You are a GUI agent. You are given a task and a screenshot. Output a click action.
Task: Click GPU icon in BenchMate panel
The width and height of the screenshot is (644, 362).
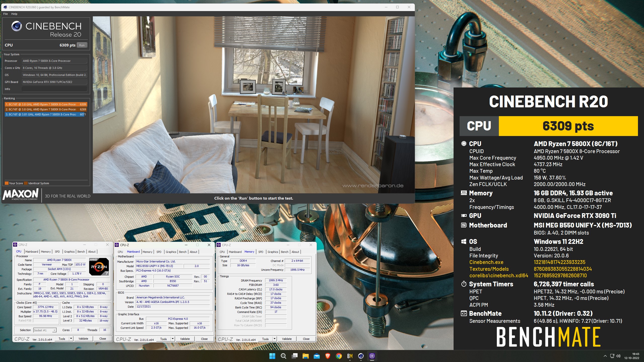tap(464, 215)
